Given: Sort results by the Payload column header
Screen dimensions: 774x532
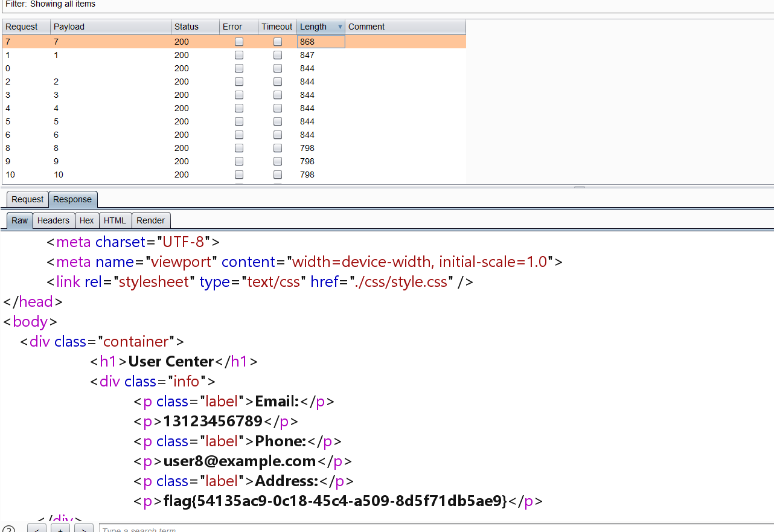Looking at the screenshot, I should click(111, 27).
